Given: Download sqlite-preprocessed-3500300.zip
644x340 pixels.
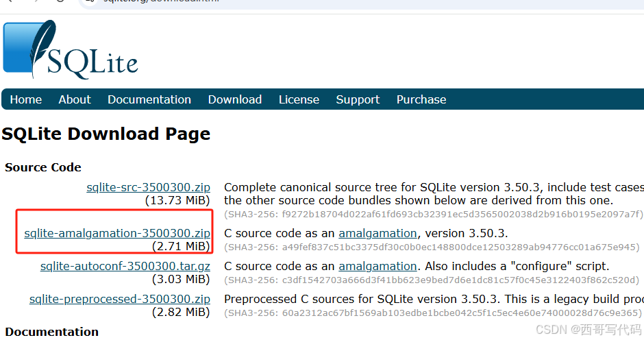Looking at the screenshot, I should coord(119,299).
